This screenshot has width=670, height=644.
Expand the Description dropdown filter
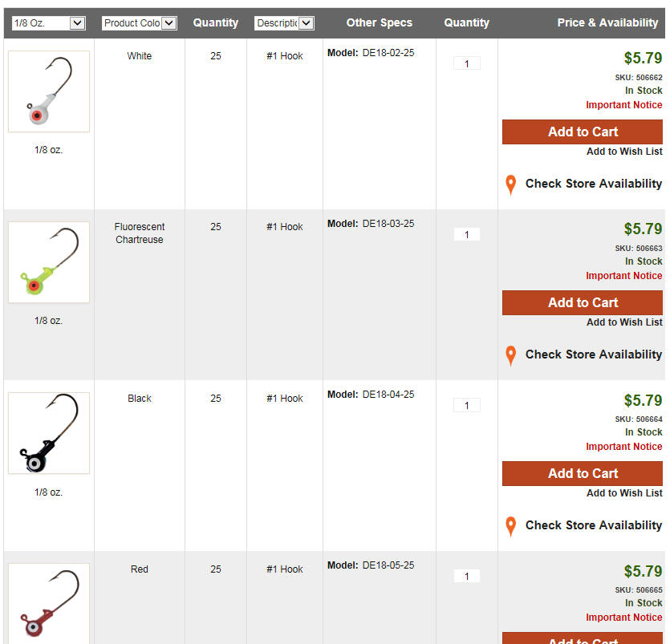[x=284, y=23]
